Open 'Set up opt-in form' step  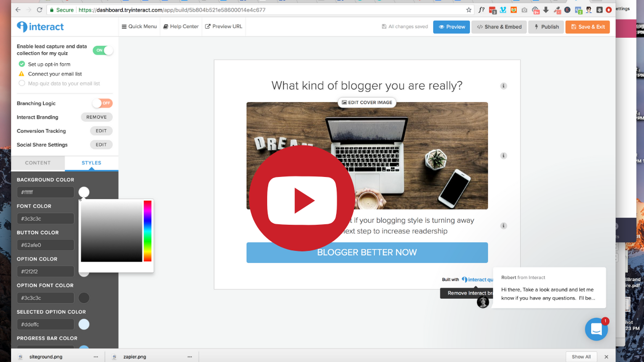coord(49,64)
